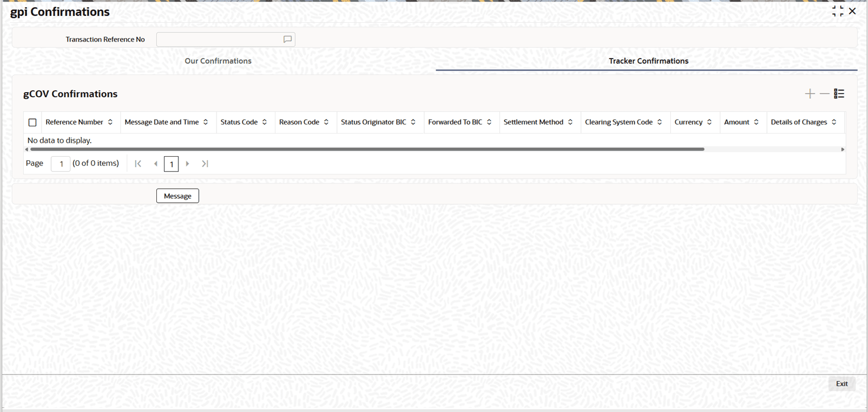Click the Amount header text

pos(737,122)
